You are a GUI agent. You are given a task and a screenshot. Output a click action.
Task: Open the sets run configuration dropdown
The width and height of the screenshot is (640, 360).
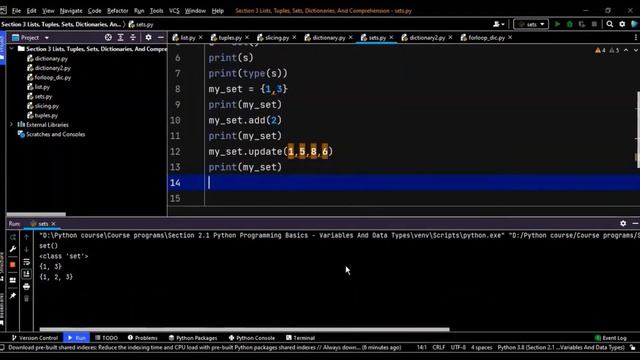[x=531, y=24]
